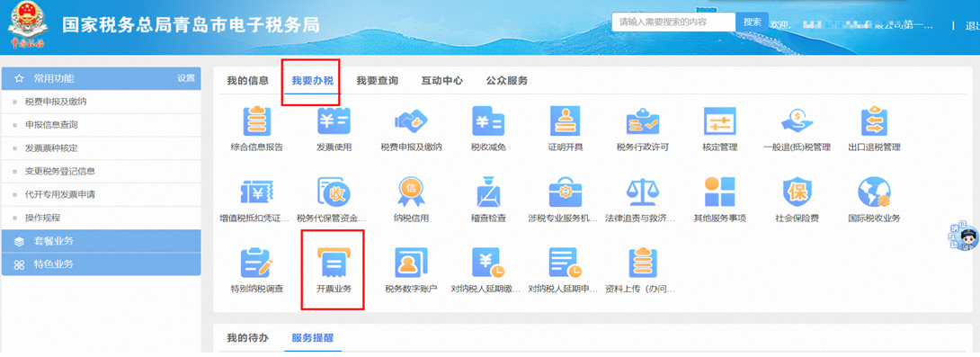Open 税收减免 icon
The image size is (980, 357).
click(x=488, y=121)
